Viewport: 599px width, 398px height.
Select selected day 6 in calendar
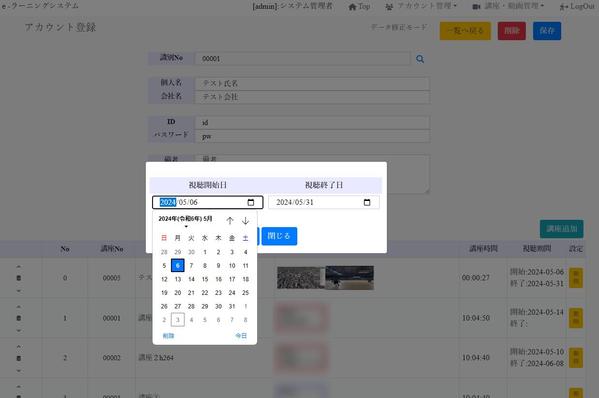(178, 265)
